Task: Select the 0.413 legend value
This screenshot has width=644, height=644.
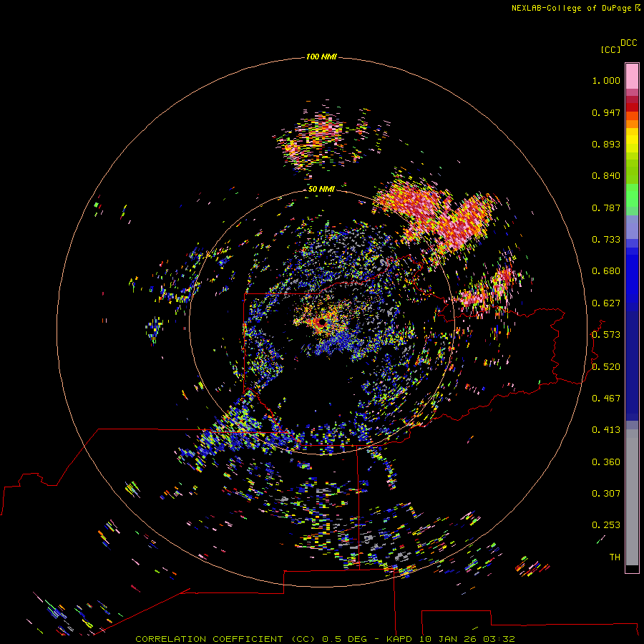Action: click(606, 430)
